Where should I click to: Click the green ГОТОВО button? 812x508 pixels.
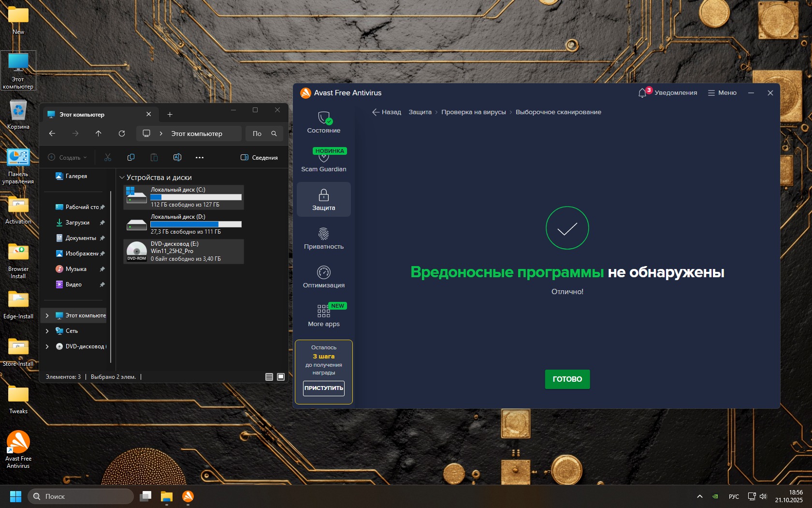567,379
